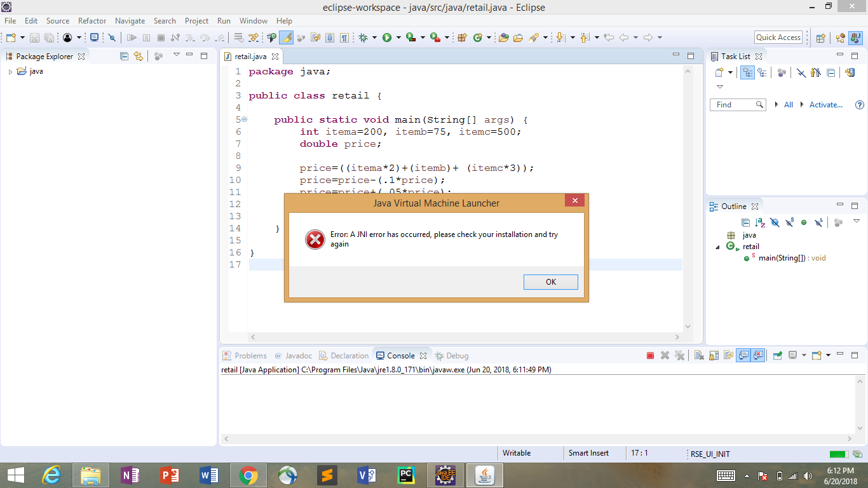The height and width of the screenshot is (488, 868).
Task: Open the Refactor menu
Action: coord(92,21)
